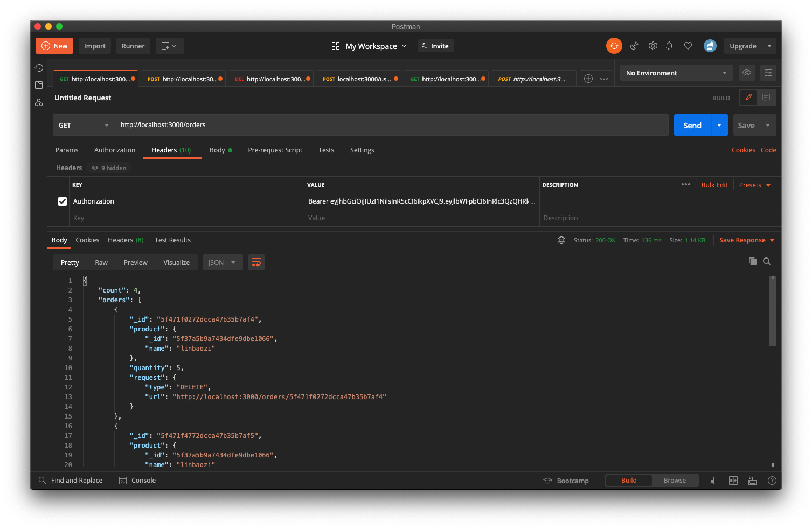Toggle two pane layout icon

[733, 481]
